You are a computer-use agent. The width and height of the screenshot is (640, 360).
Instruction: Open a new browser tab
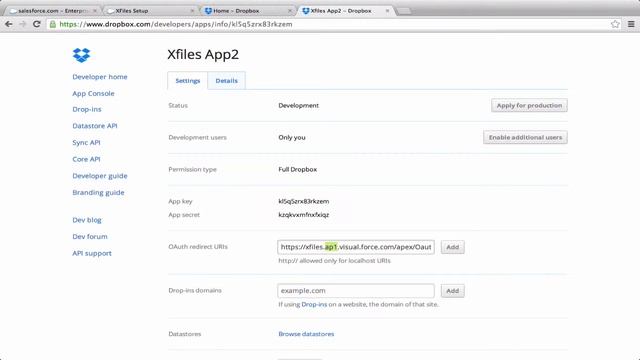404,11
